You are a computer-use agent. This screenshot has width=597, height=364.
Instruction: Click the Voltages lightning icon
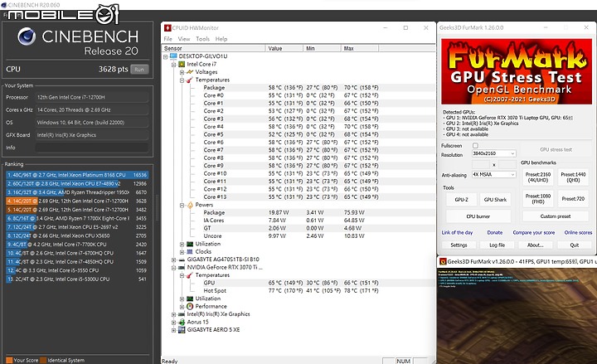click(x=190, y=72)
